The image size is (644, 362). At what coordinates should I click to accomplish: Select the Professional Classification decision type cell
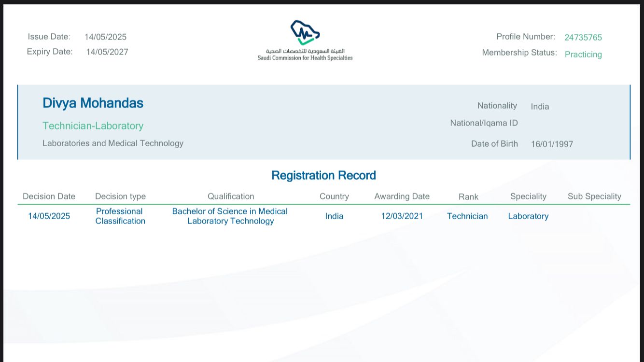point(120,216)
